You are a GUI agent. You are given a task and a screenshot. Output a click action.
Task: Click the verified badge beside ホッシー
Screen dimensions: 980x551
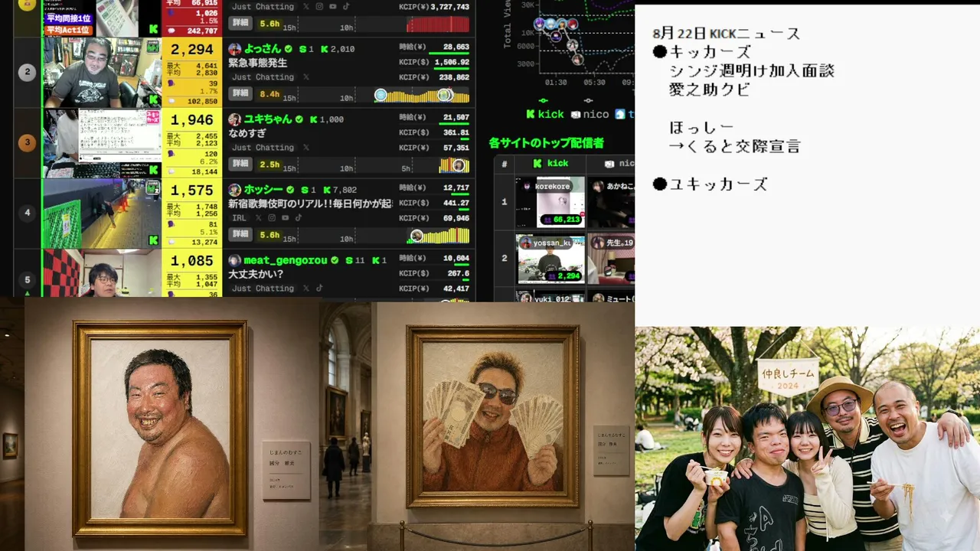pyautogui.click(x=291, y=190)
